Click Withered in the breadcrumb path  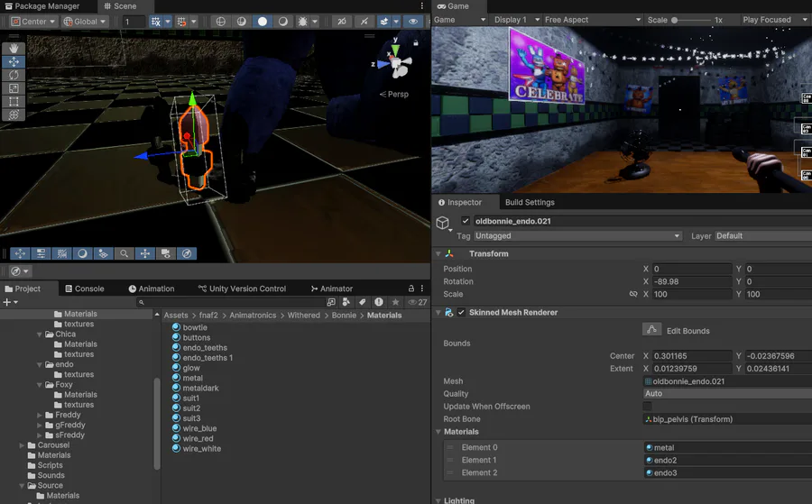303,316
